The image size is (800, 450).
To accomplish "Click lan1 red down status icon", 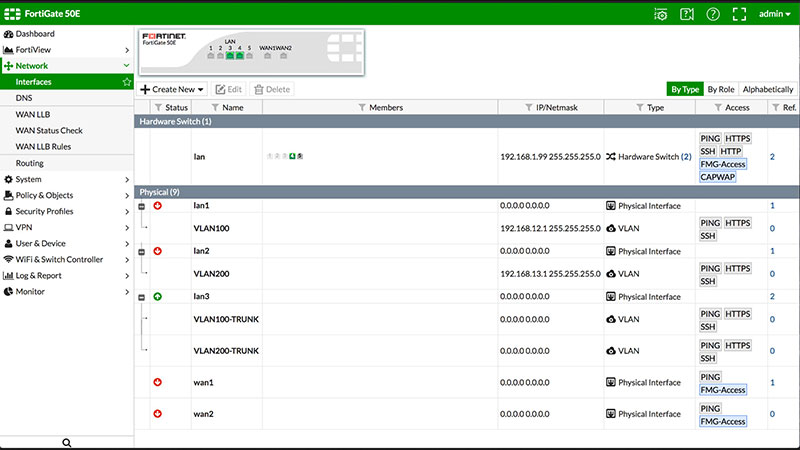I will click(x=158, y=206).
